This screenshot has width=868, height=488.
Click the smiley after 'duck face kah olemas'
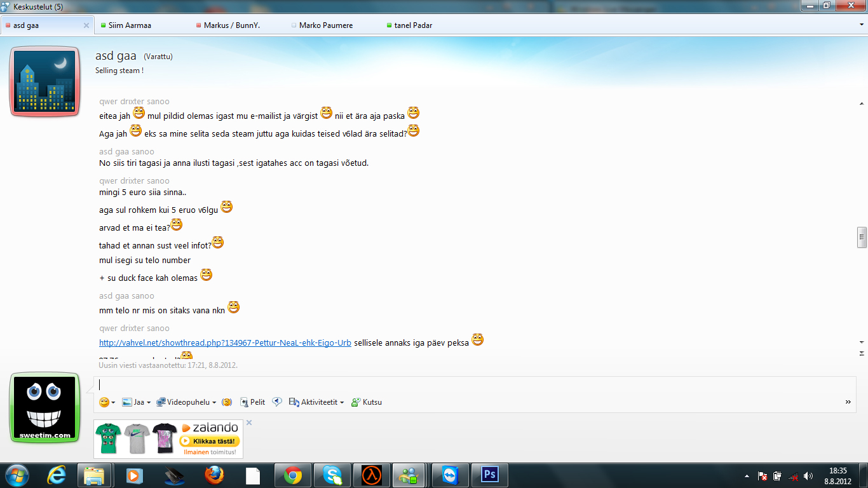(206, 275)
